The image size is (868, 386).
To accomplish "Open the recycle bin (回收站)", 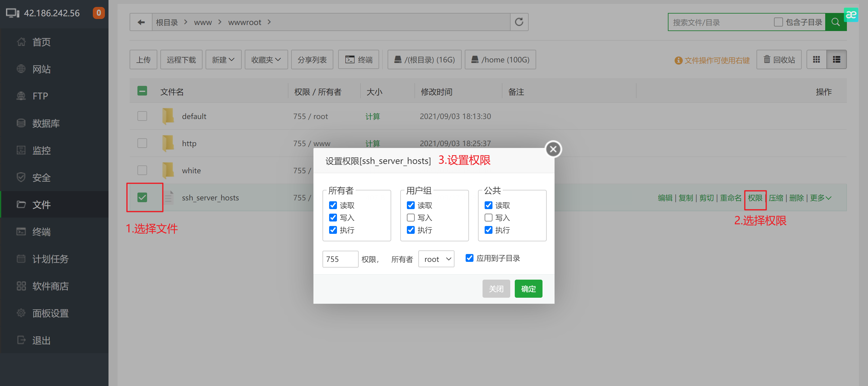I will [x=779, y=60].
